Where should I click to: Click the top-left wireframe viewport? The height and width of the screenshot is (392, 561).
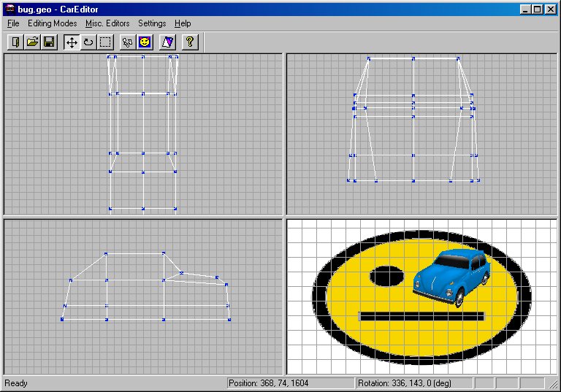[x=142, y=134]
